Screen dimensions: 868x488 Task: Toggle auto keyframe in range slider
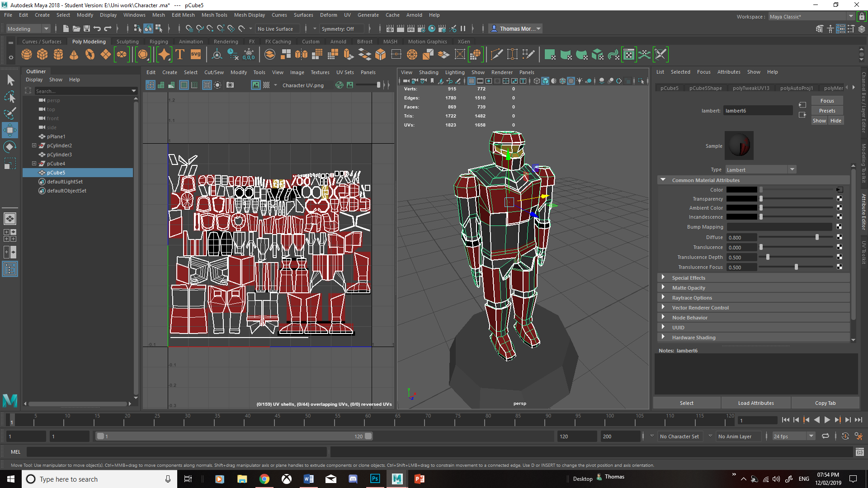coord(845,436)
